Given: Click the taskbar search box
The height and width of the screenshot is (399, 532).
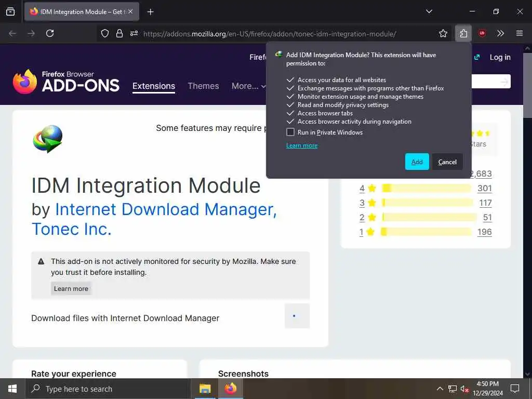Looking at the screenshot, I should click(x=108, y=389).
